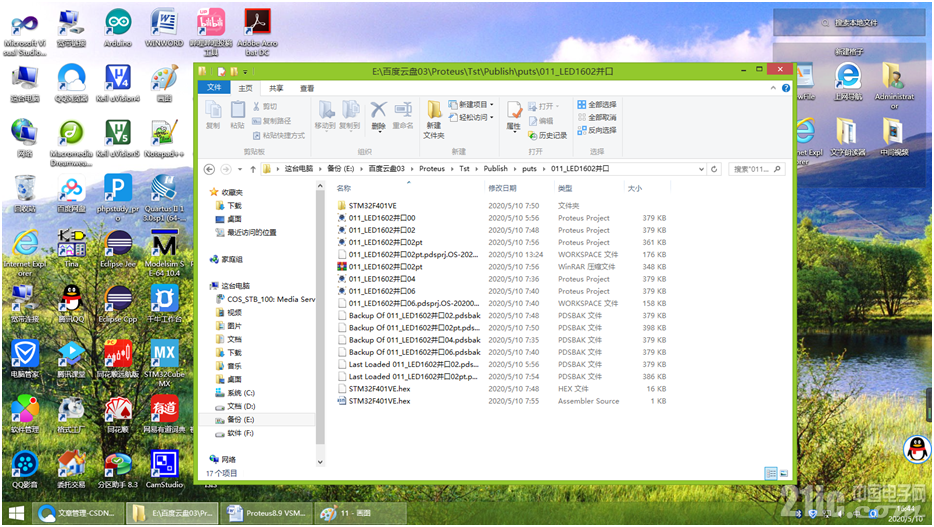Click the address bar refresh button
The width and height of the screenshot is (934, 527).
pyautogui.click(x=714, y=169)
